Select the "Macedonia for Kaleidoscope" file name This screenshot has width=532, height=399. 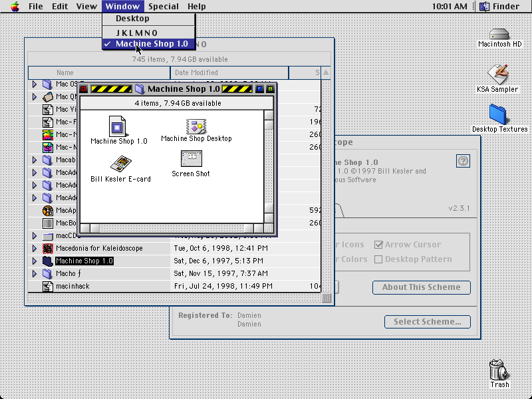[99, 248]
